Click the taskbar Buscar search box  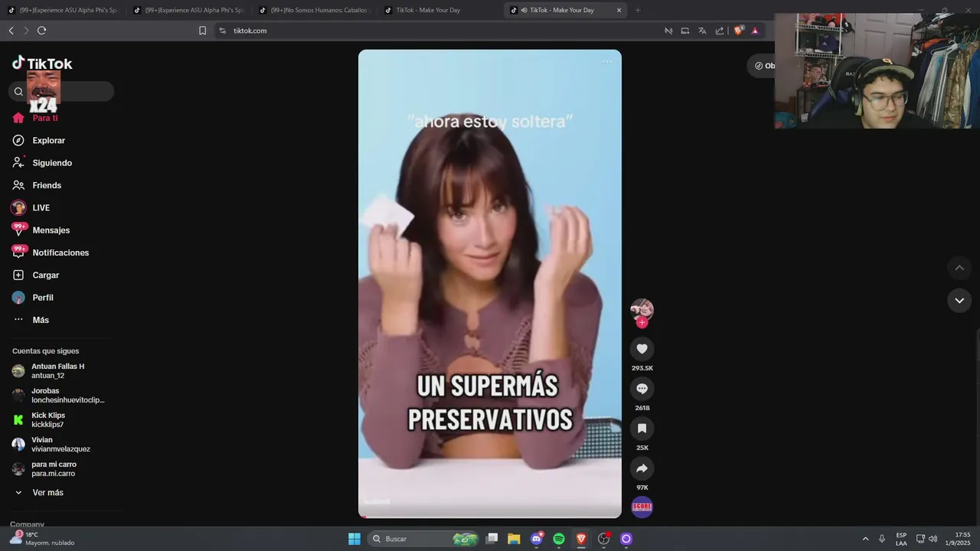[x=423, y=539]
